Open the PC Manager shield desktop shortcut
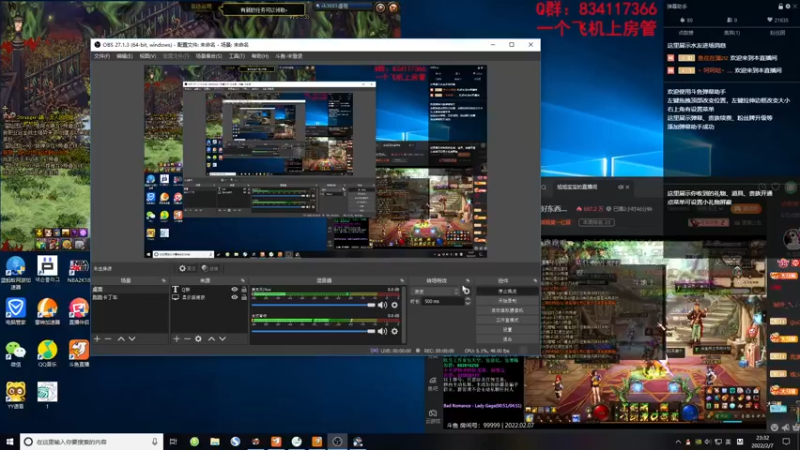The height and width of the screenshot is (450, 800). coord(15,312)
